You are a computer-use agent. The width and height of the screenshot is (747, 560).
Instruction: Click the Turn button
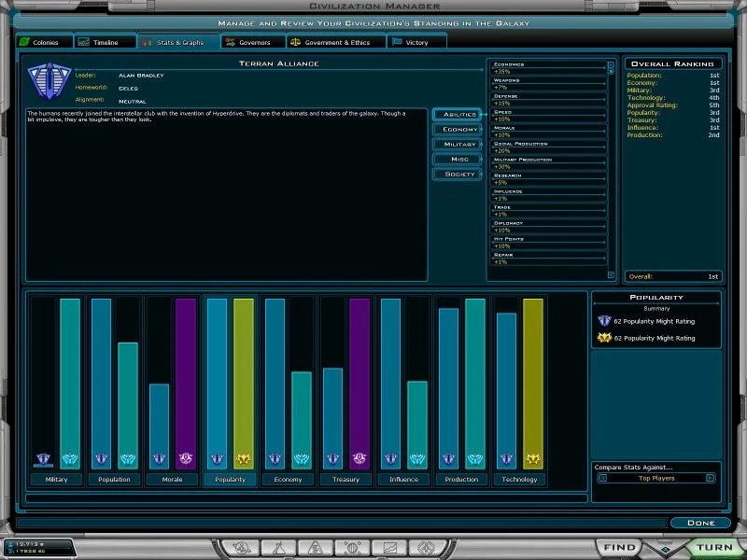click(712, 547)
